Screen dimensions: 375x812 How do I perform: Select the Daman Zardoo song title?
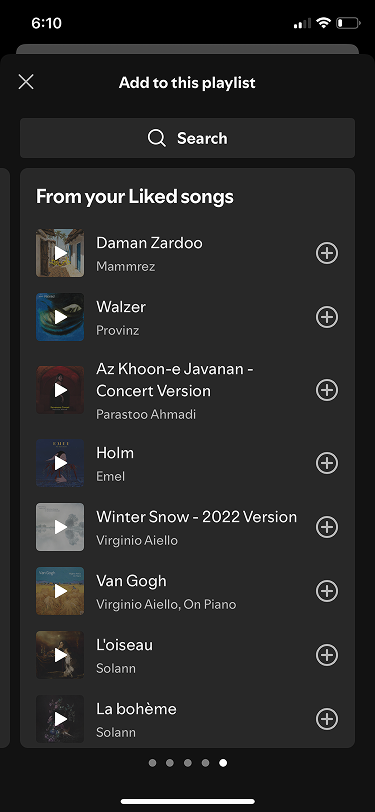149,243
